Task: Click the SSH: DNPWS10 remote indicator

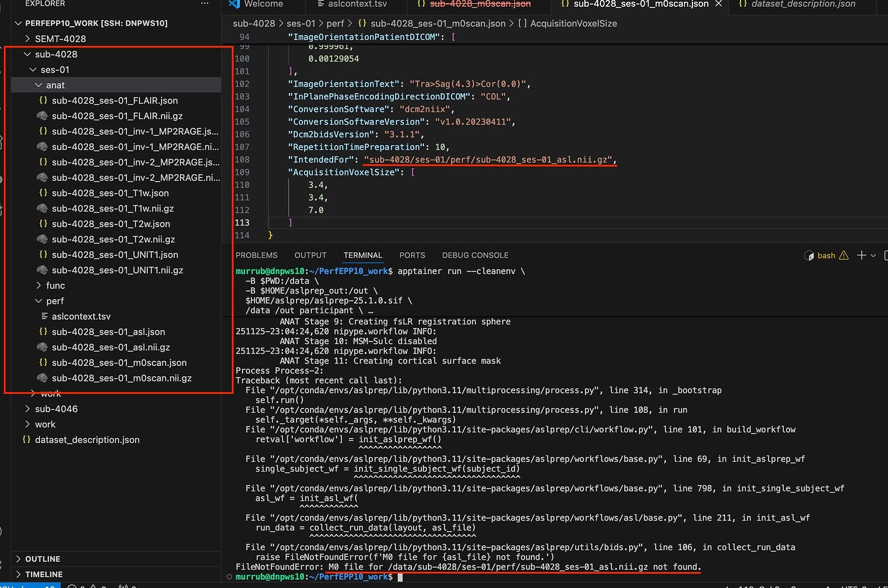Action: tap(29, 584)
